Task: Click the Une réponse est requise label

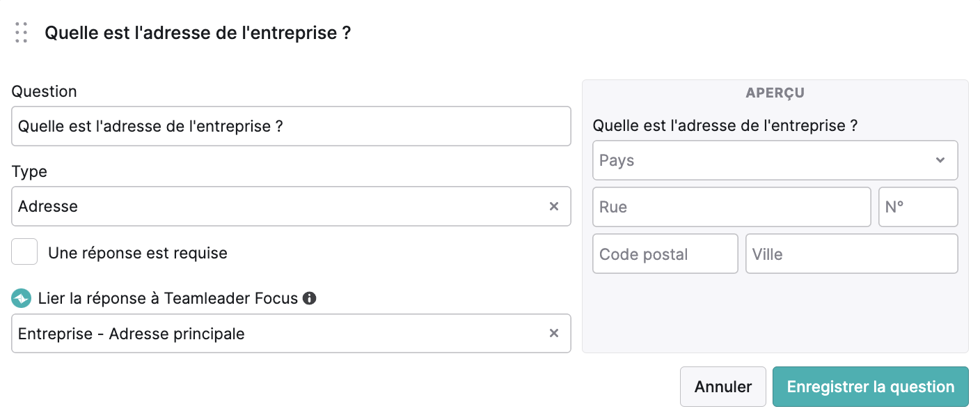Action: pos(138,253)
